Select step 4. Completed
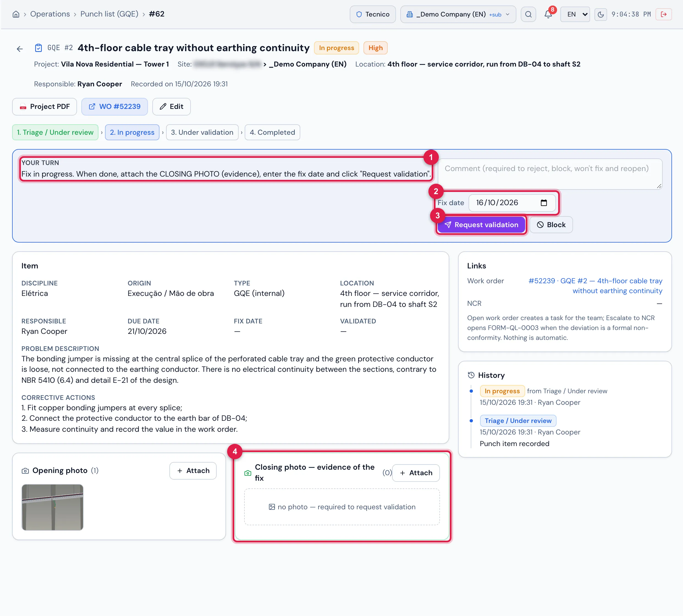Viewport: 683px width, 616px height. pos(272,132)
